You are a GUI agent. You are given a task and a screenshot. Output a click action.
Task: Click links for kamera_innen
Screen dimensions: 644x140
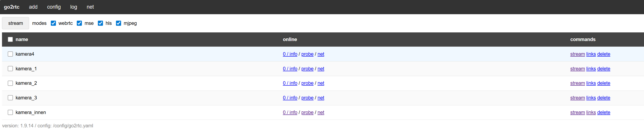click(591, 112)
